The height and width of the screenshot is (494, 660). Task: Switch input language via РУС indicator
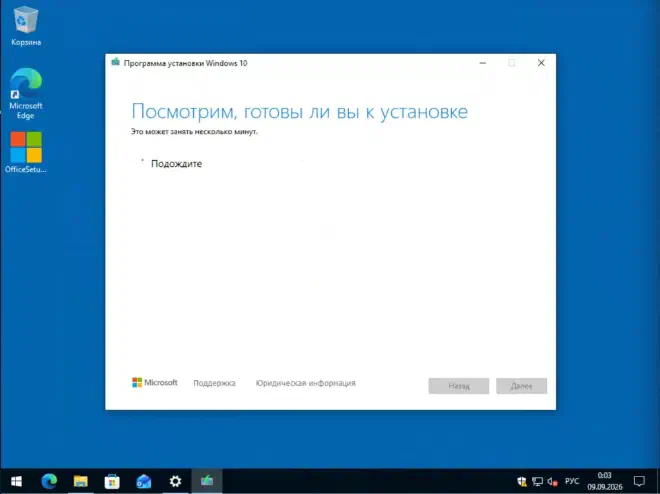[572, 481]
